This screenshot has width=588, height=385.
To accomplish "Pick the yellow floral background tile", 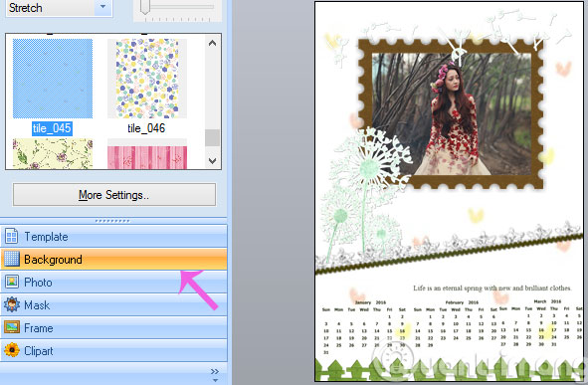I will pos(53,154).
